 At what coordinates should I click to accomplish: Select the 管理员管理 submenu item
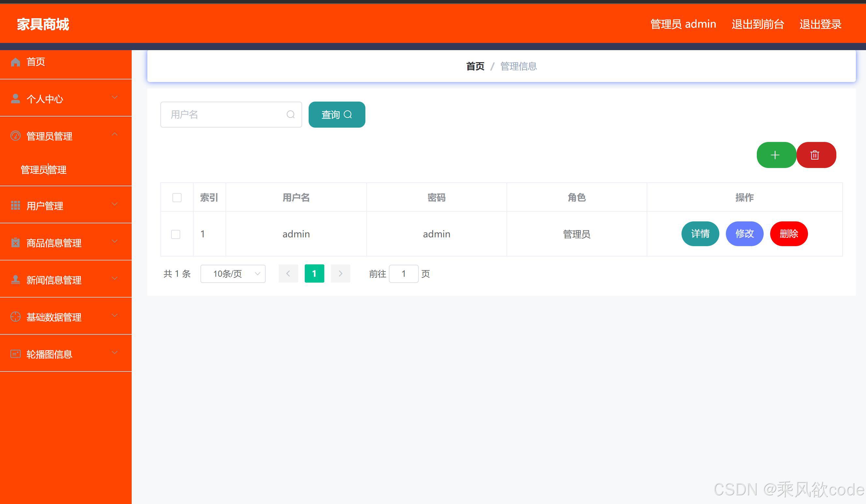point(44,170)
